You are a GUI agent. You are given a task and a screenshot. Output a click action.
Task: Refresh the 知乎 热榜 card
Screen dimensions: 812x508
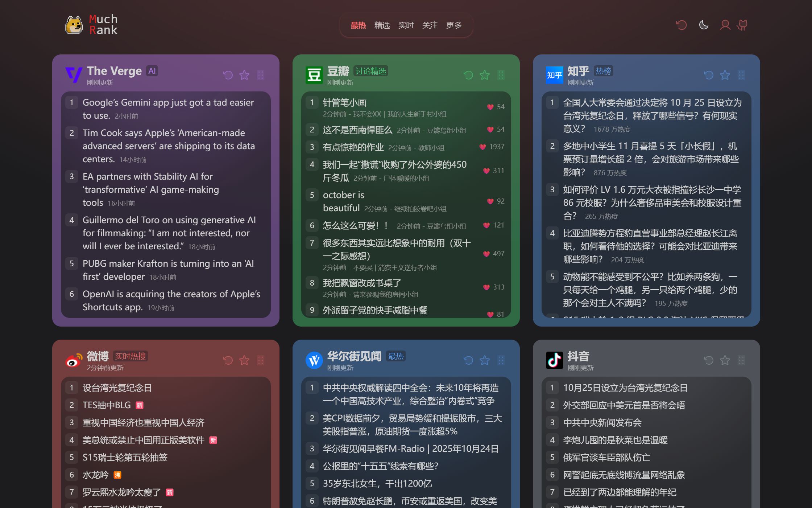pos(708,75)
